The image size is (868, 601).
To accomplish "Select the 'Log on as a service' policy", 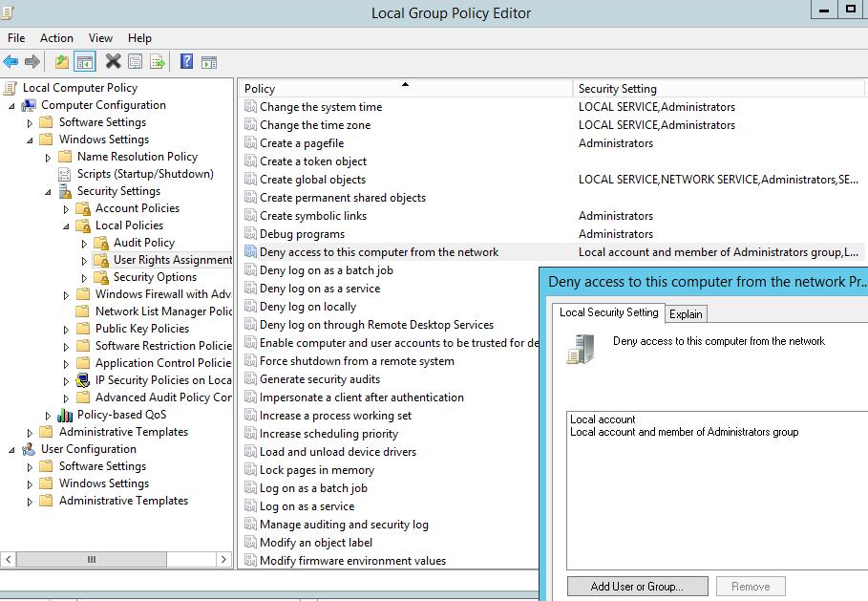I will click(307, 506).
